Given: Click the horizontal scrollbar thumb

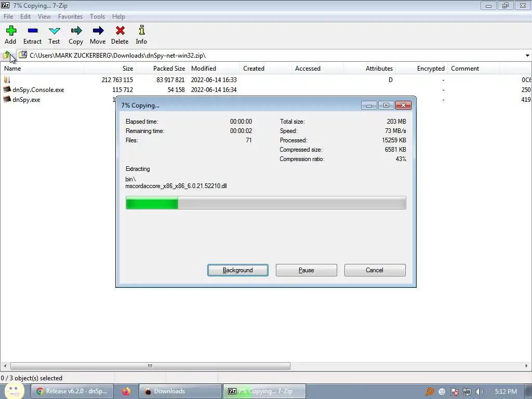Looking at the screenshot, I should (x=150, y=366).
